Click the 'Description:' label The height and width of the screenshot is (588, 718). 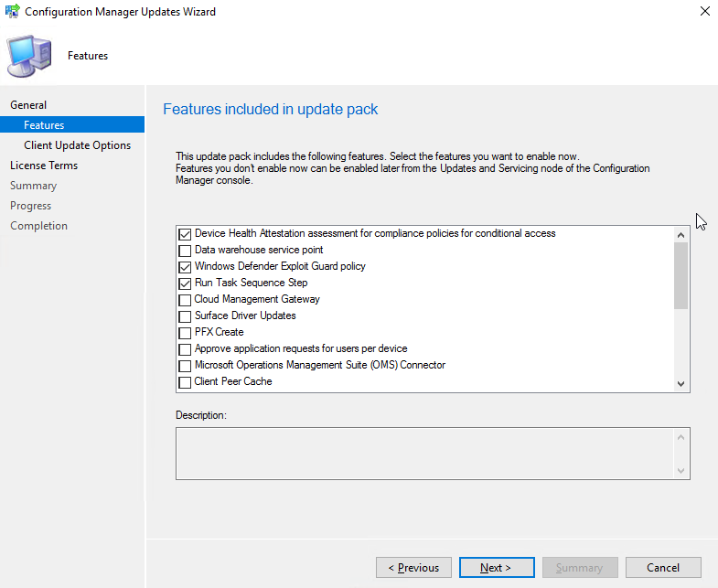pos(201,415)
